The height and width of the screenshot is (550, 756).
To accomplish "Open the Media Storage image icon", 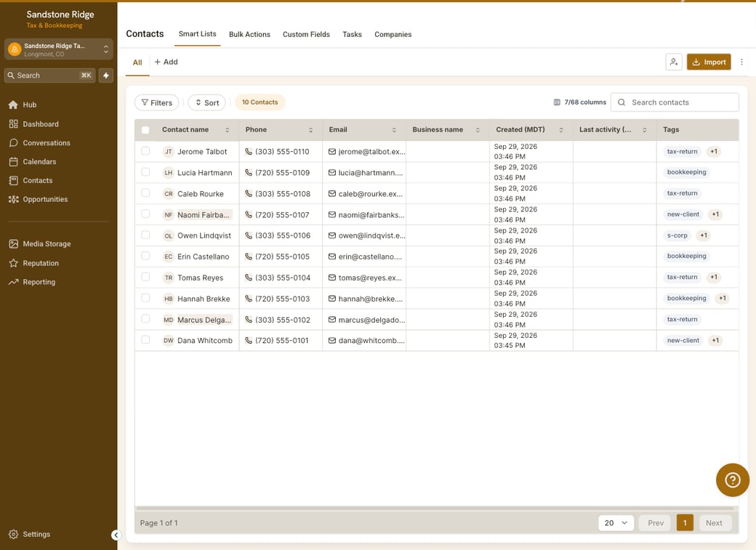I will point(13,244).
